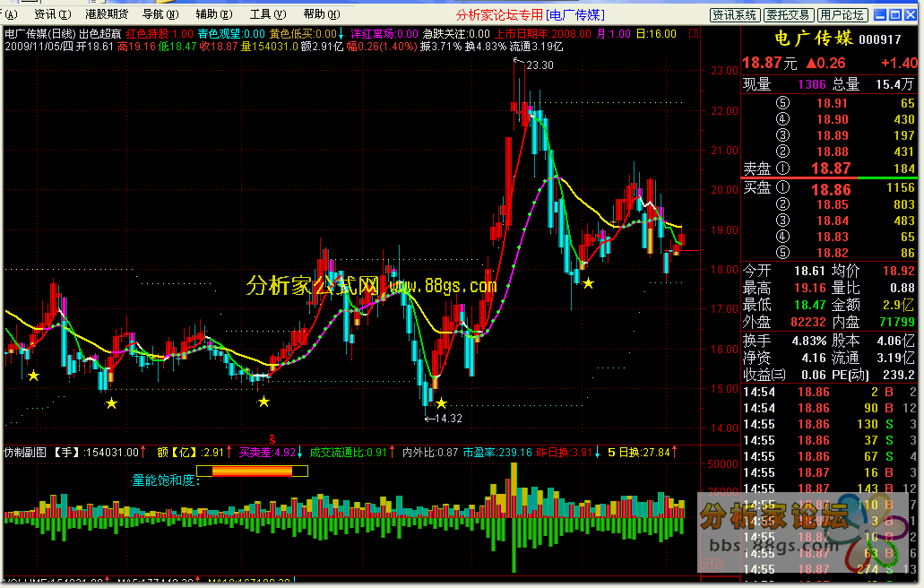Screen dimensions: 924x588
Task: Click the 14:54 tick row with volume 90
Action: pos(830,409)
